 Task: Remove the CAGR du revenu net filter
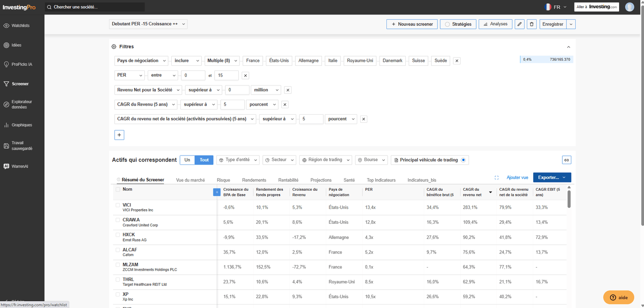tap(364, 119)
